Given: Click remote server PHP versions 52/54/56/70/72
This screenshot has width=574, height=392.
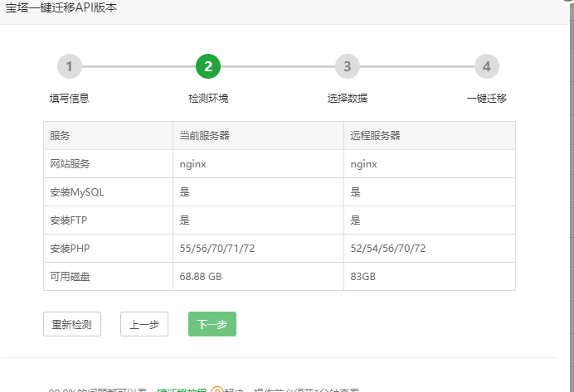Looking at the screenshot, I should pos(388,249).
